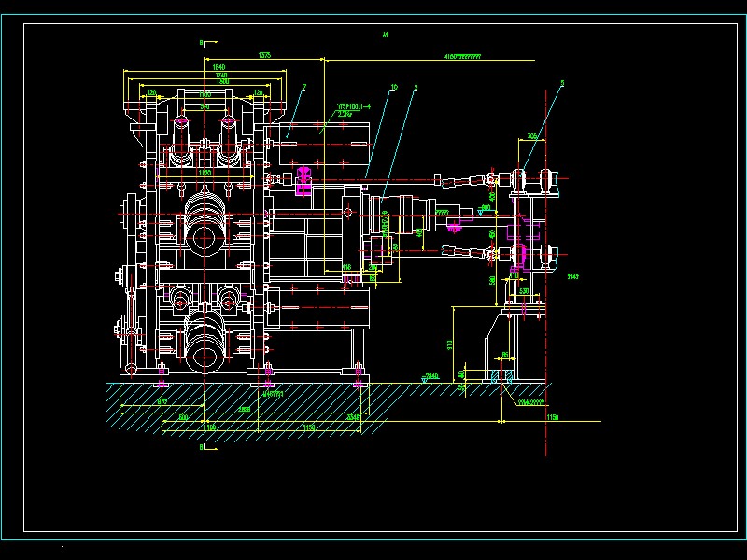Select the 1375 dimension text

264,55
